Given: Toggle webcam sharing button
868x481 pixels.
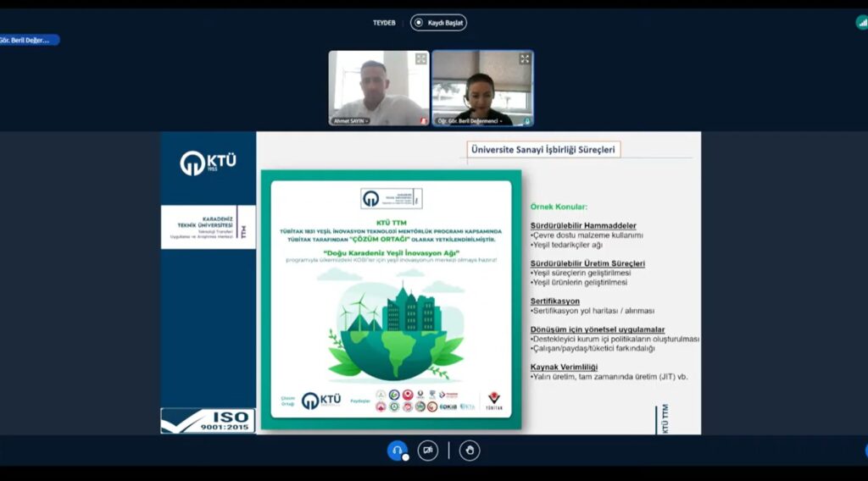Looking at the screenshot, I should pyautogui.click(x=428, y=451).
